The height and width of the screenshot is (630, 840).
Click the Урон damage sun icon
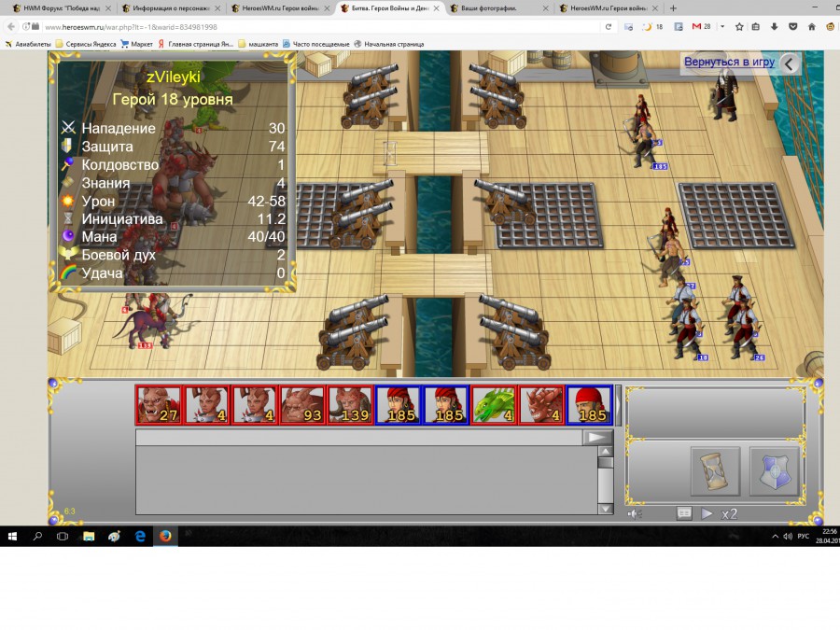(x=67, y=201)
